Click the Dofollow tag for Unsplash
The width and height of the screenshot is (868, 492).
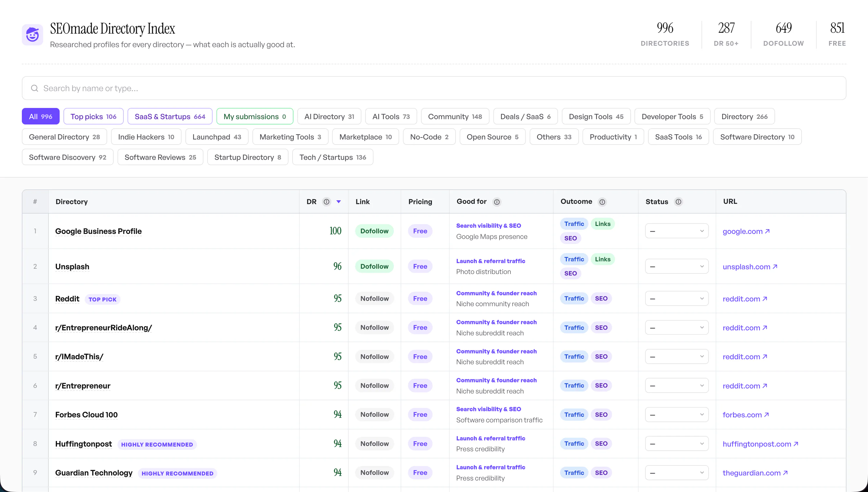[374, 266]
